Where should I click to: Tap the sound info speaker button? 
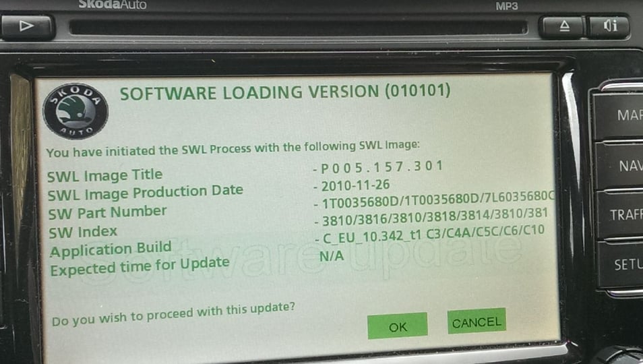609,27
